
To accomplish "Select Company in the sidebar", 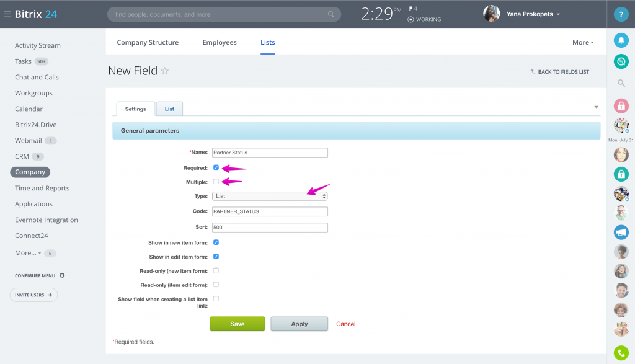I will pos(30,172).
